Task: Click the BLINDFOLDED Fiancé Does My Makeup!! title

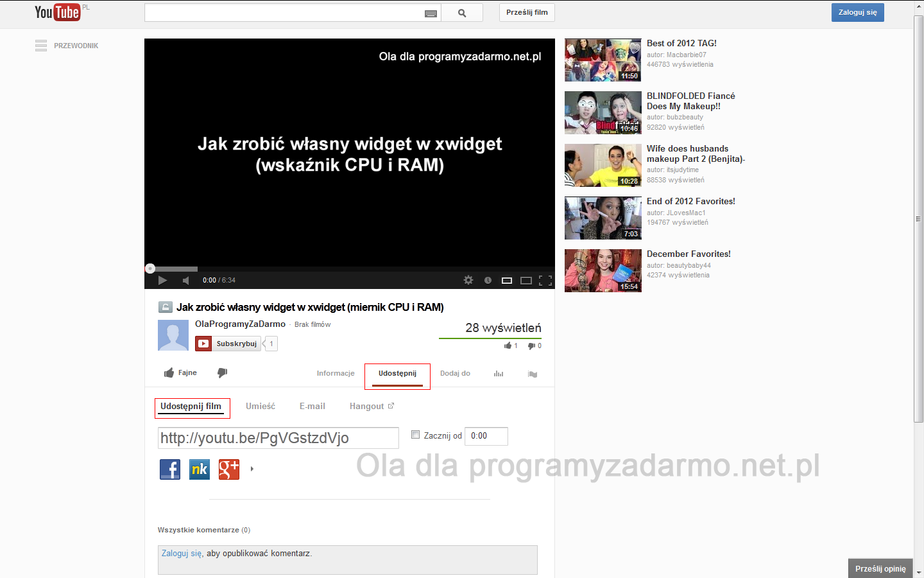Action: point(691,101)
